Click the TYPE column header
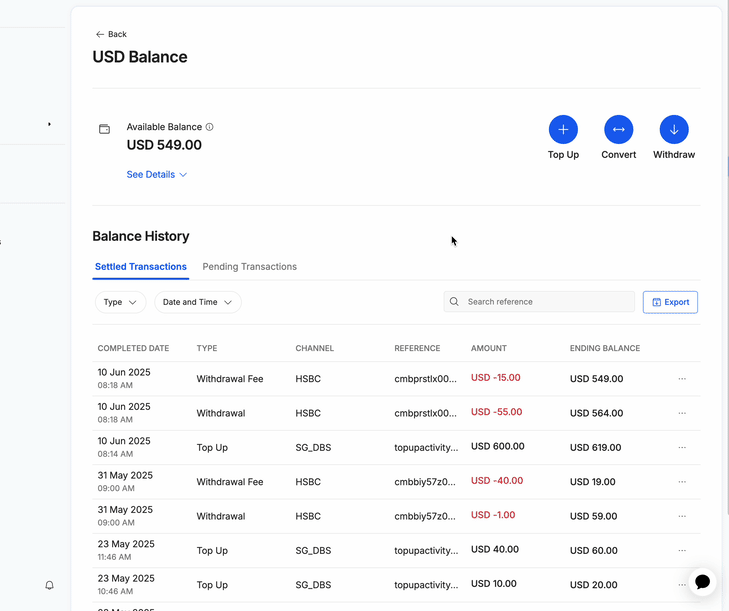 click(x=207, y=348)
